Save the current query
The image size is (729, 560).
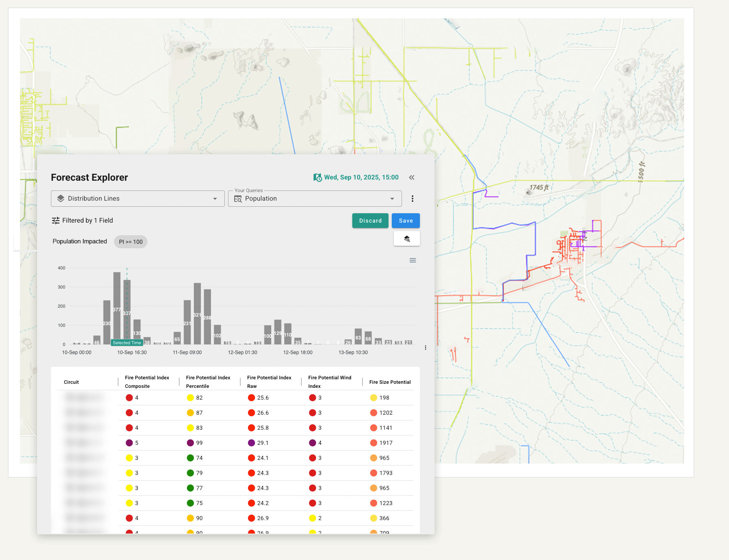[405, 221]
